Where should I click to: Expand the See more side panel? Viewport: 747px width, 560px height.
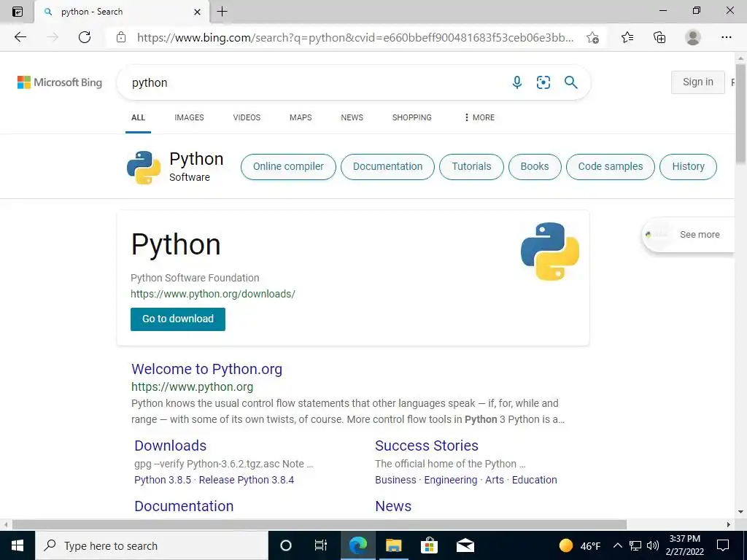(689, 234)
